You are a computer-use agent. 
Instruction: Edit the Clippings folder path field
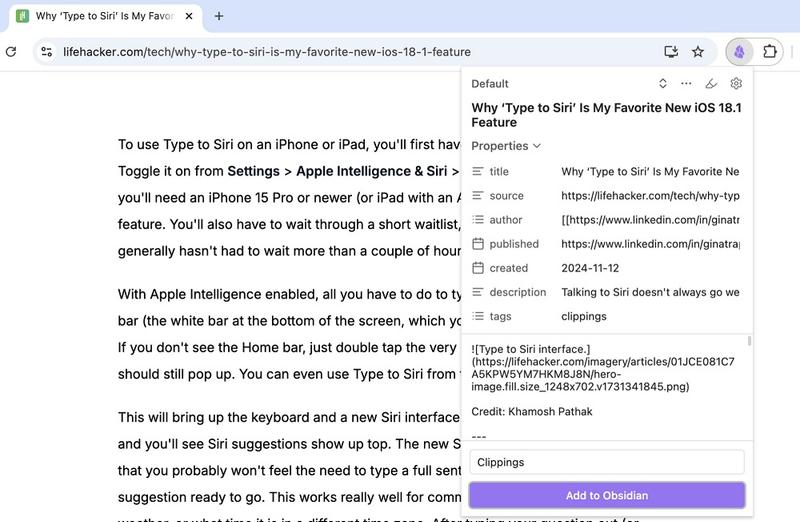click(606, 462)
